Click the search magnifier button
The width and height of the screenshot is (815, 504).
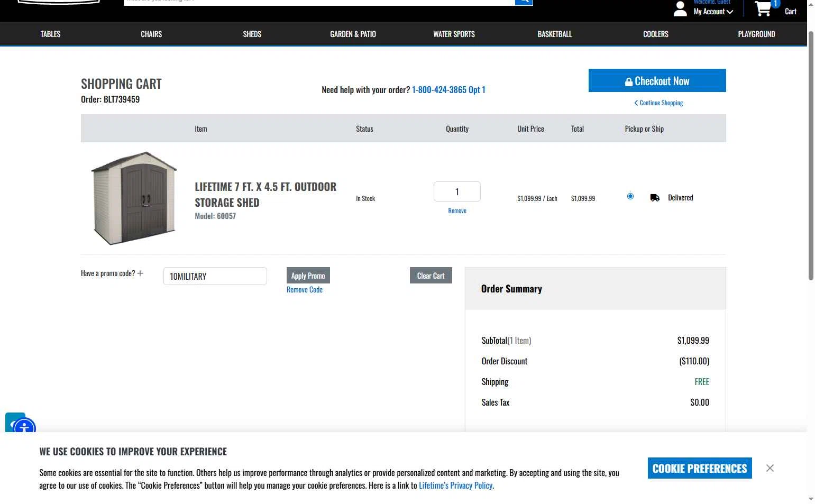(524, 2)
